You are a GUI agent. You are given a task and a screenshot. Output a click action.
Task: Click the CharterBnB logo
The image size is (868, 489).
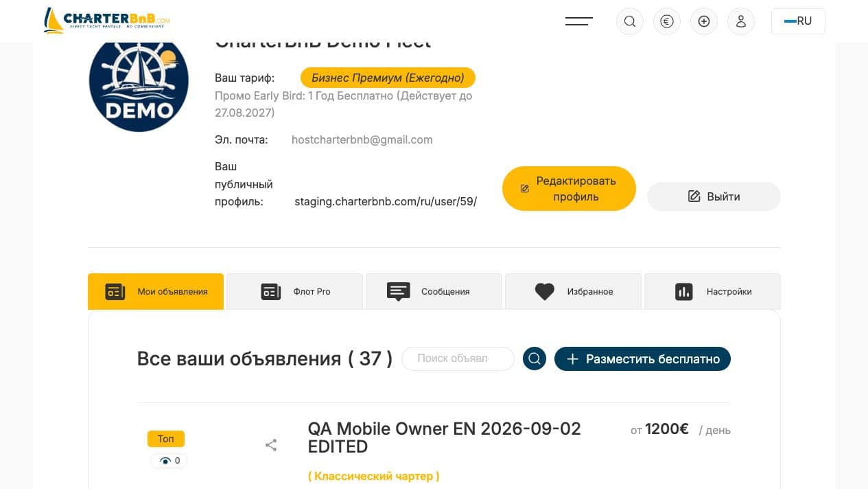pos(106,21)
